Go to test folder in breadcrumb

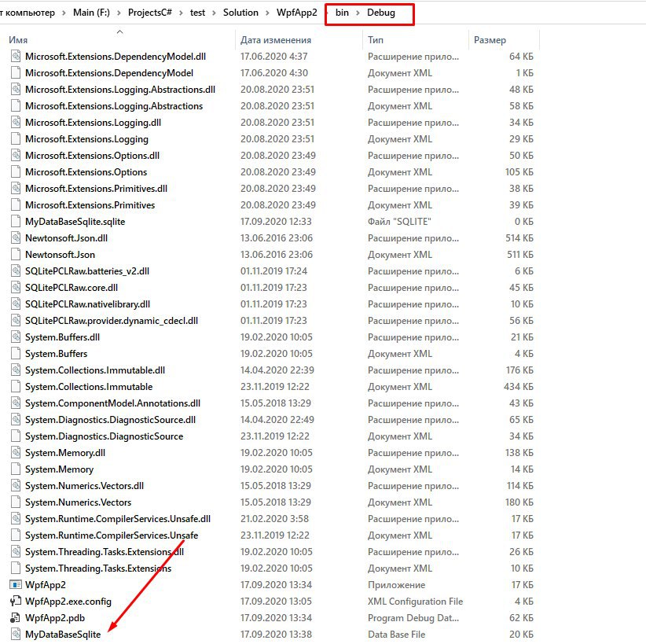197,13
